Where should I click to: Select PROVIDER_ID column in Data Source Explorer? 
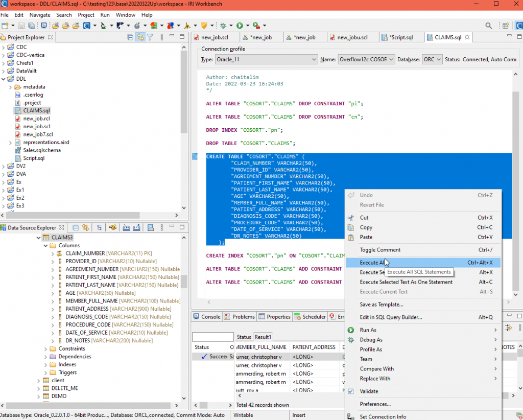pyautogui.click(x=81, y=261)
